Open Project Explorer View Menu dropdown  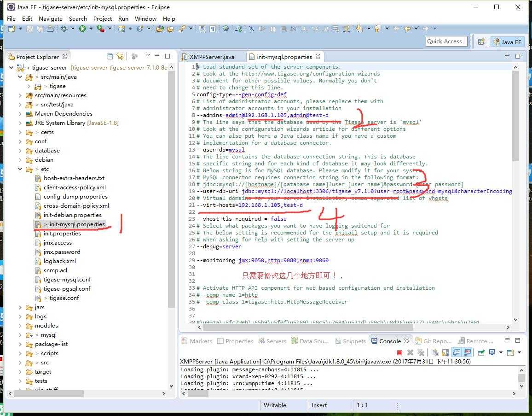[148, 55]
